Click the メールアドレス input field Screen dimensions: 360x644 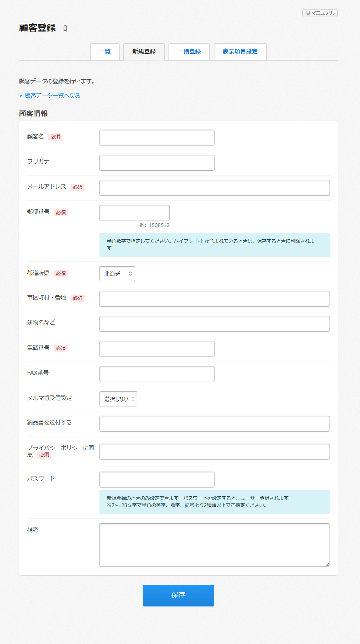(215, 188)
